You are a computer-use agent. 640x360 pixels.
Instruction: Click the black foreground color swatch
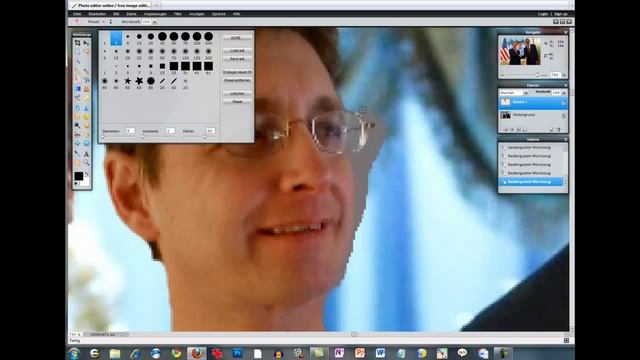pyautogui.click(x=79, y=176)
